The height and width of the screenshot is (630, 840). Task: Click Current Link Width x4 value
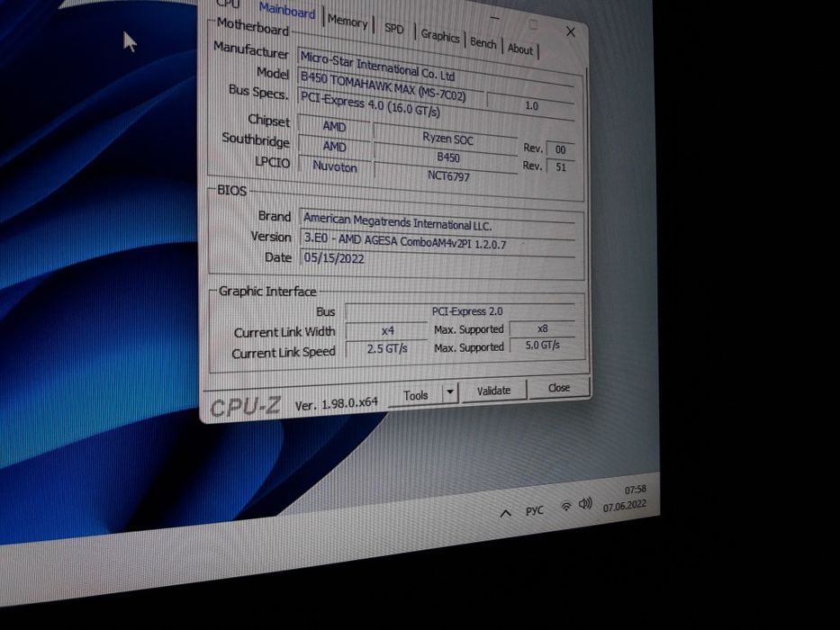tap(387, 330)
